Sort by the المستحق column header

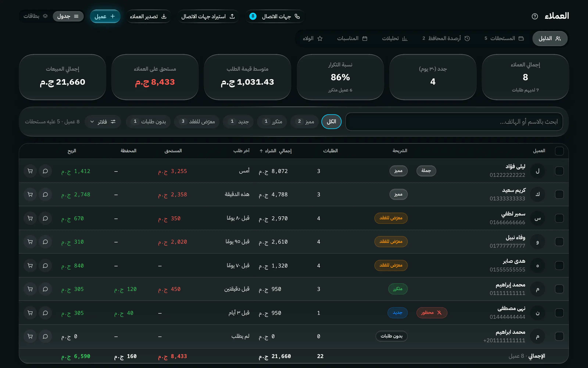[173, 151]
